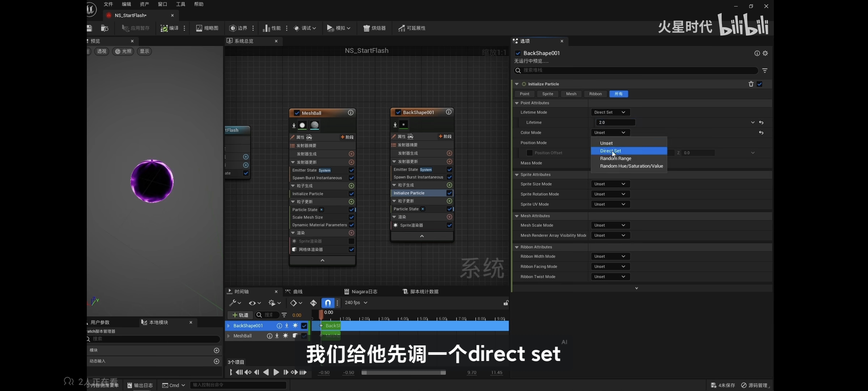Open the baker (烘焙器) tool
This screenshot has width=868, height=391.
tap(374, 28)
